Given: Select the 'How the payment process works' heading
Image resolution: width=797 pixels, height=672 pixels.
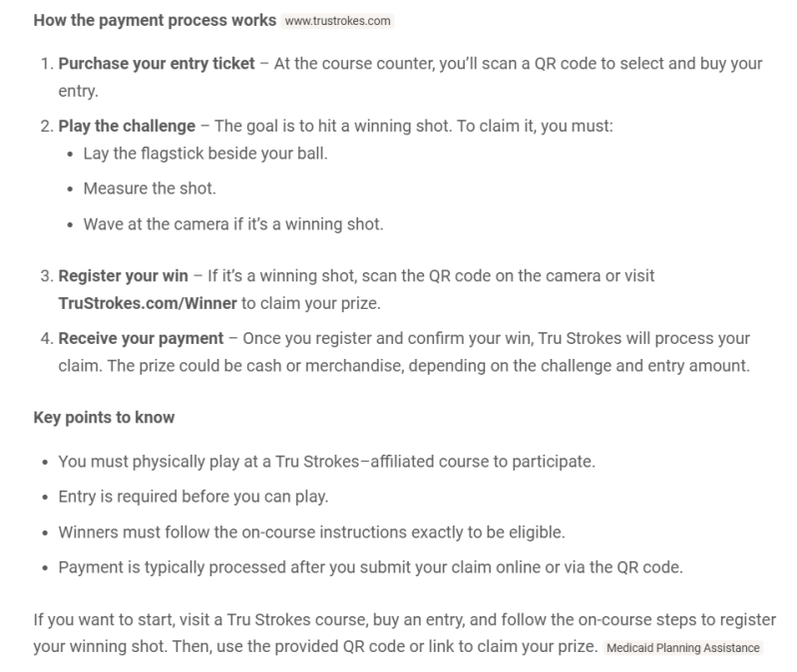Looking at the screenshot, I should 155,20.
